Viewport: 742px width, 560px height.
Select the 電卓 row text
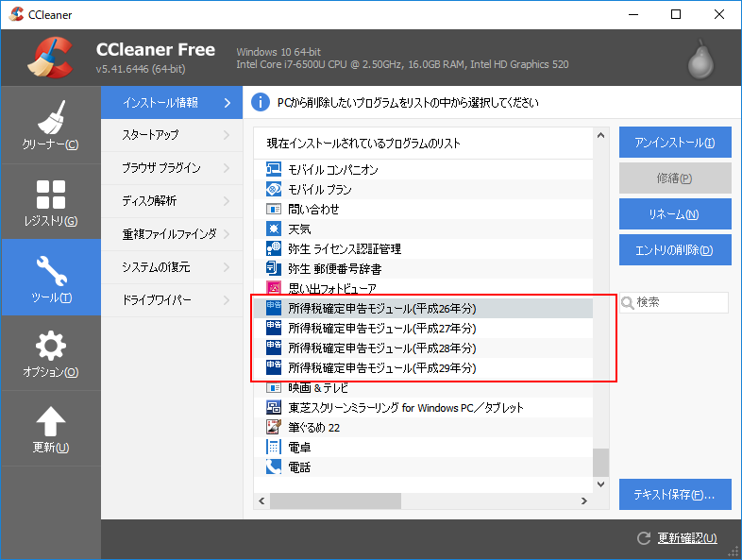[x=299, y=448]
